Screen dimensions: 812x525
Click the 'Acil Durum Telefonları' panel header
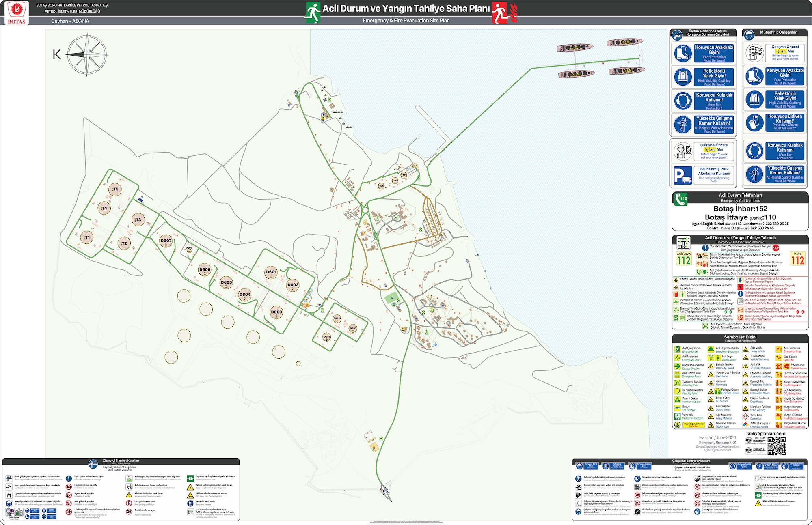[740, 196]
